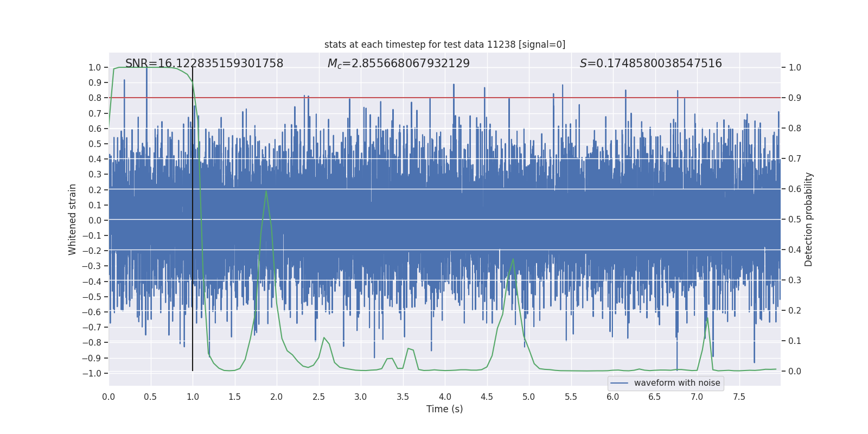This screenshot has width=868, height=434.
Task: Click the right axis tick label 0.5
Action: click(795, 220)
